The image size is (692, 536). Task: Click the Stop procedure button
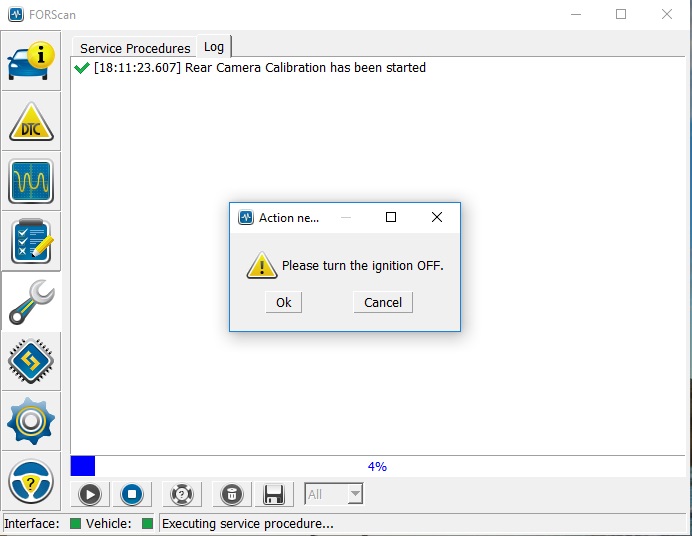(132, 494)
